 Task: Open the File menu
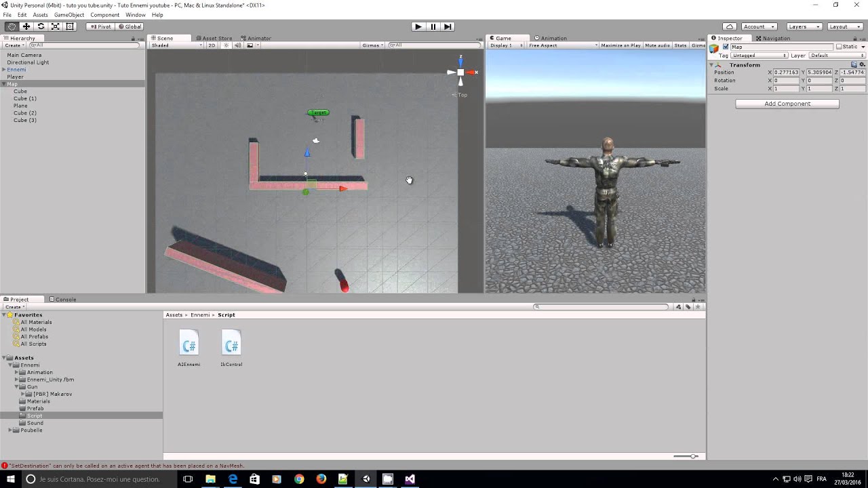pyautogui.click(x=7, y=15)
